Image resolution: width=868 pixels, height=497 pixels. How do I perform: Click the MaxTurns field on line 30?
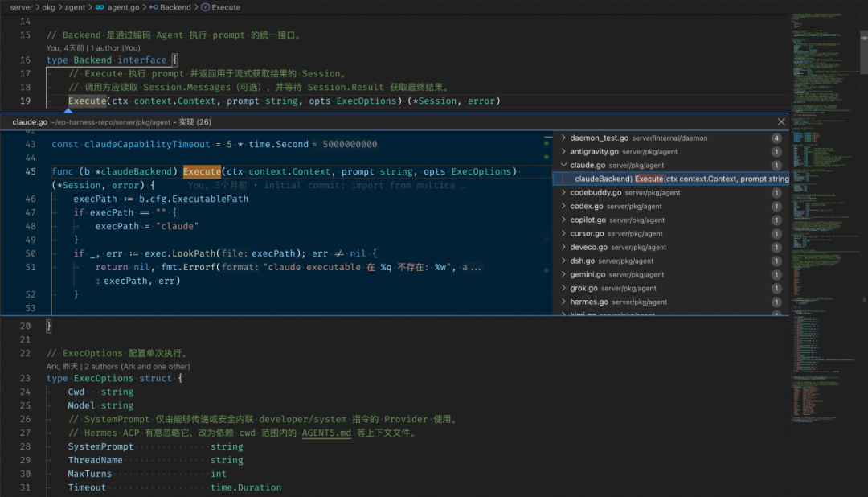[x=90, y=474]
